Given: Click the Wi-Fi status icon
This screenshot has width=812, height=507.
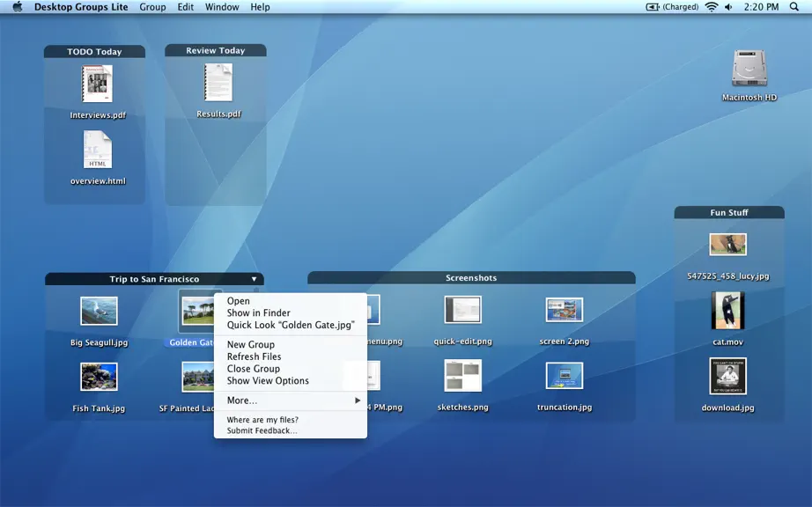Looking at the screenshot, I should point(712,7).
